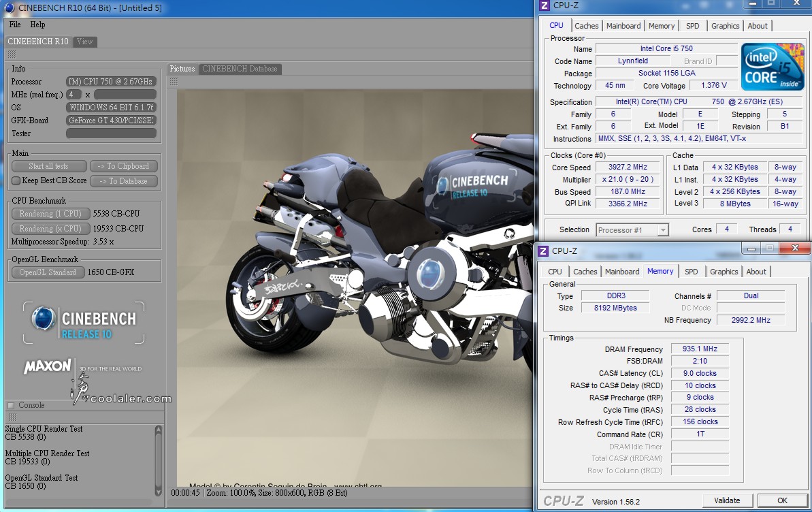Run the Rendering (1 CPU) benchmark
The image size is (812, 512).
point(51,214)
